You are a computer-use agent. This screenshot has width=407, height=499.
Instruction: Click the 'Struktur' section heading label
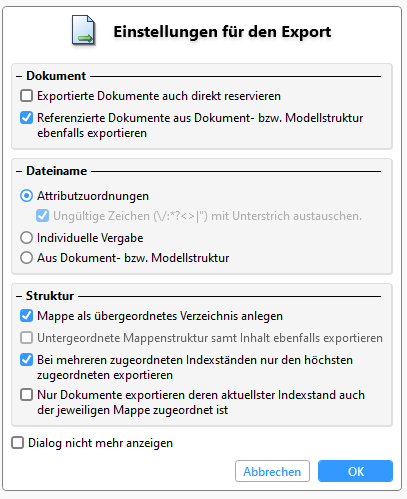pyautogui.click(x=50, y=296)
